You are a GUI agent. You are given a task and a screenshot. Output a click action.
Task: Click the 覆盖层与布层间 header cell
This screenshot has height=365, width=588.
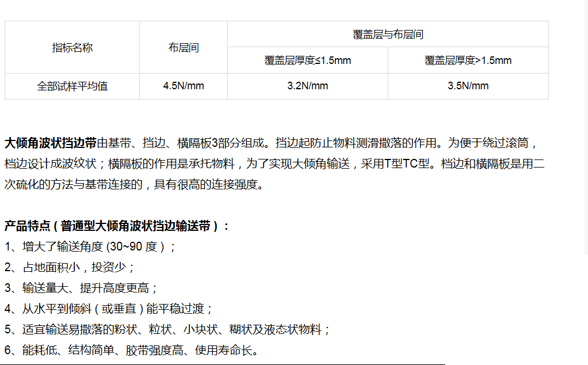point(388,35)
